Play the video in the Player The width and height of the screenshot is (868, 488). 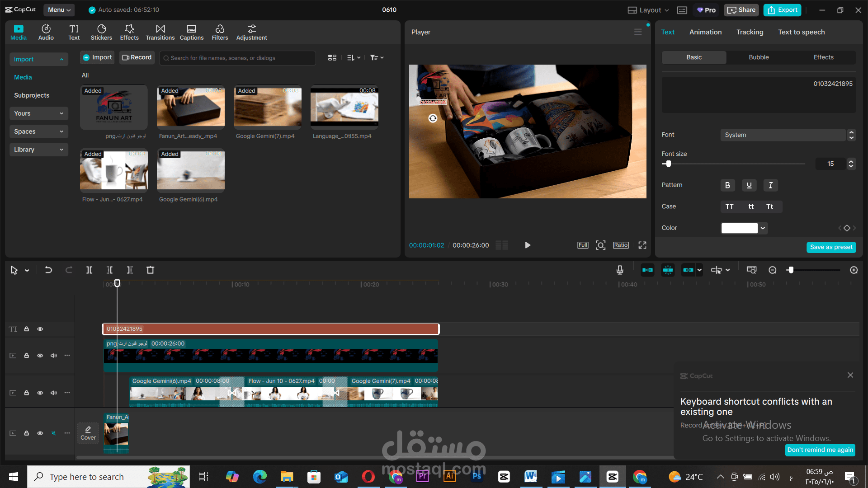pos(527,245)
